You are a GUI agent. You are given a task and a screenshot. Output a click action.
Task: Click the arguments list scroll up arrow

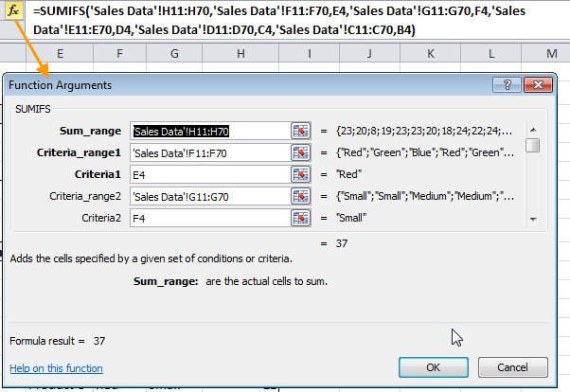533,129
